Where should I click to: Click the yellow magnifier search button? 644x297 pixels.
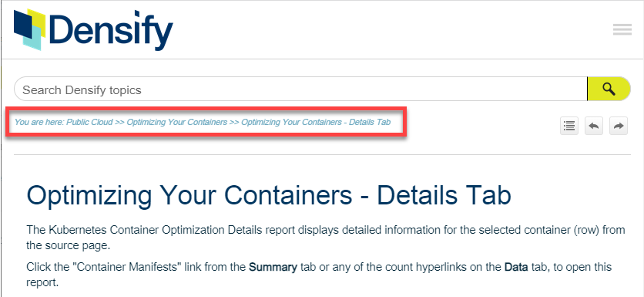609,89
